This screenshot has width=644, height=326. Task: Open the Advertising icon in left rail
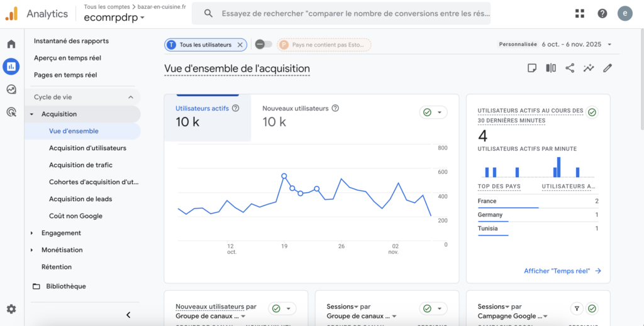click(x=11, y=112)
